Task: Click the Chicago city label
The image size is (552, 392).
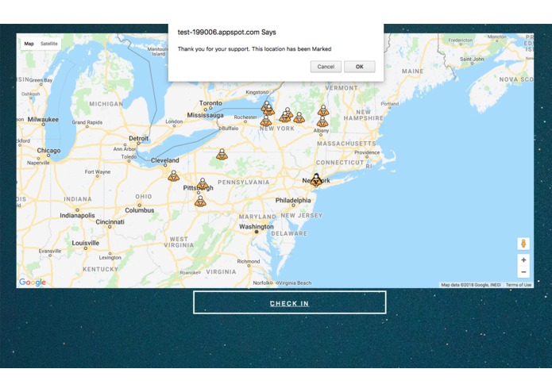Action: pyautogui.click(x=48, y=151)
